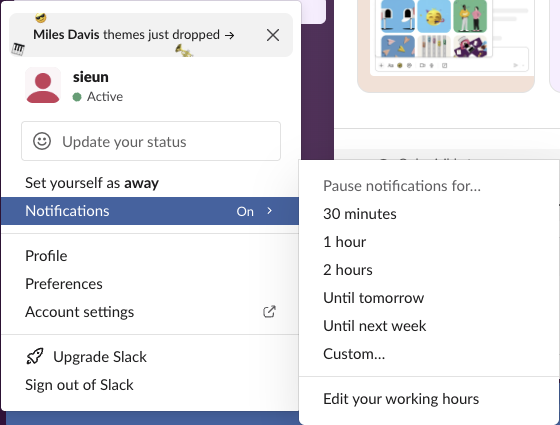The image size is (560, 425).
Task: Open the Notifications submenu
Action: [150, 211]
